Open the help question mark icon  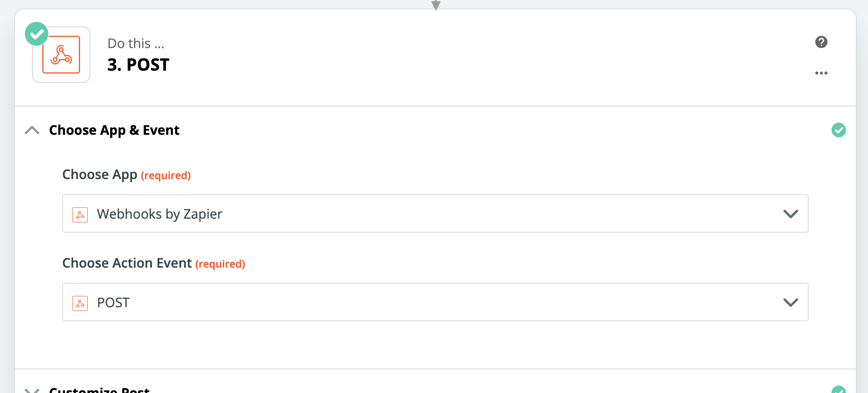tap(821, 42)
